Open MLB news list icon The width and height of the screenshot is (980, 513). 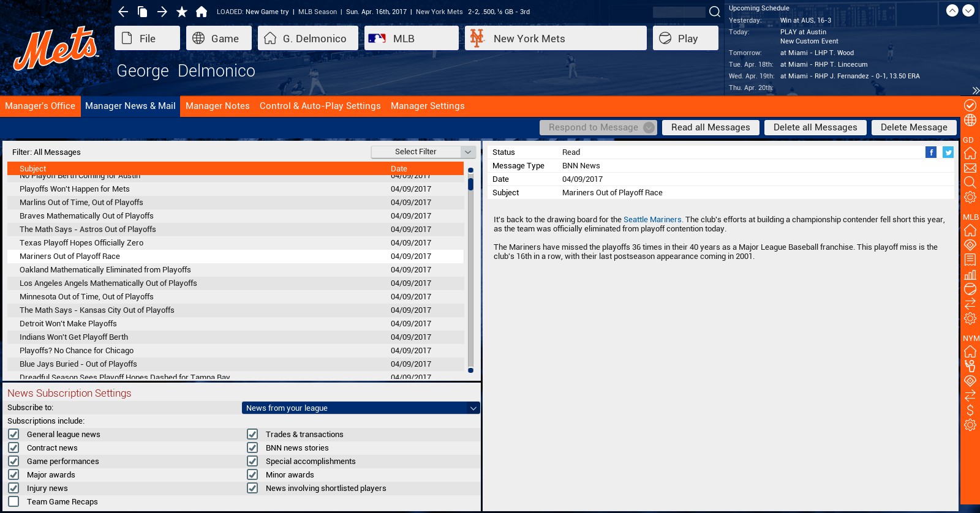(970, 260)
